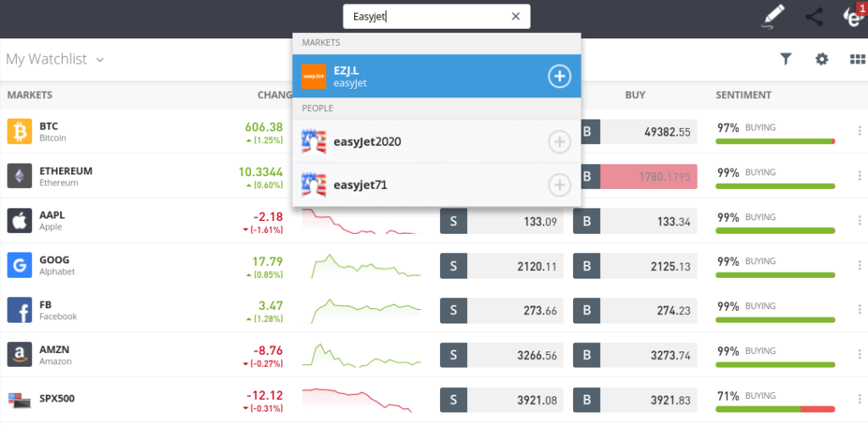Open the easyjet71 people result
Viewport: 868px width, 426px height.
point(437,185)
